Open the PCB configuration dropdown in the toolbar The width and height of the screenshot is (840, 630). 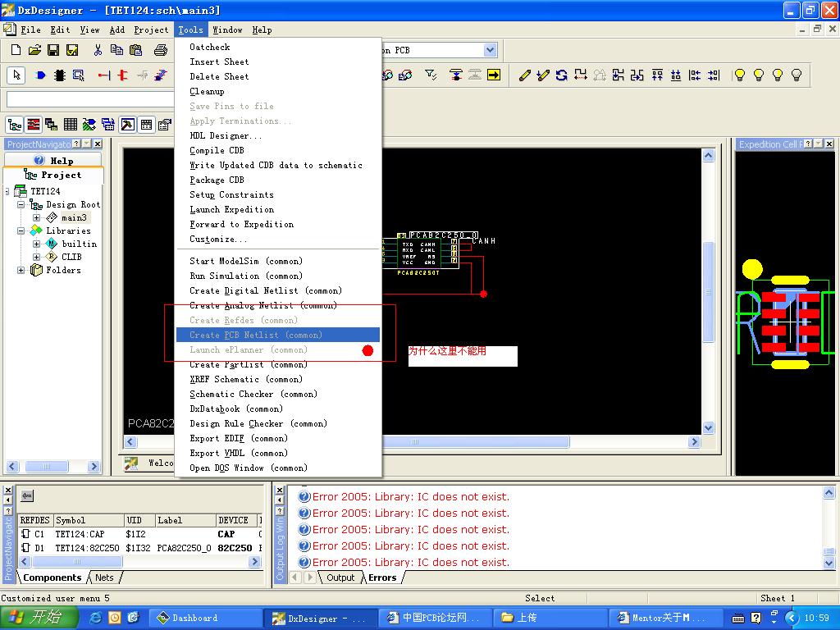pos(491,50)
